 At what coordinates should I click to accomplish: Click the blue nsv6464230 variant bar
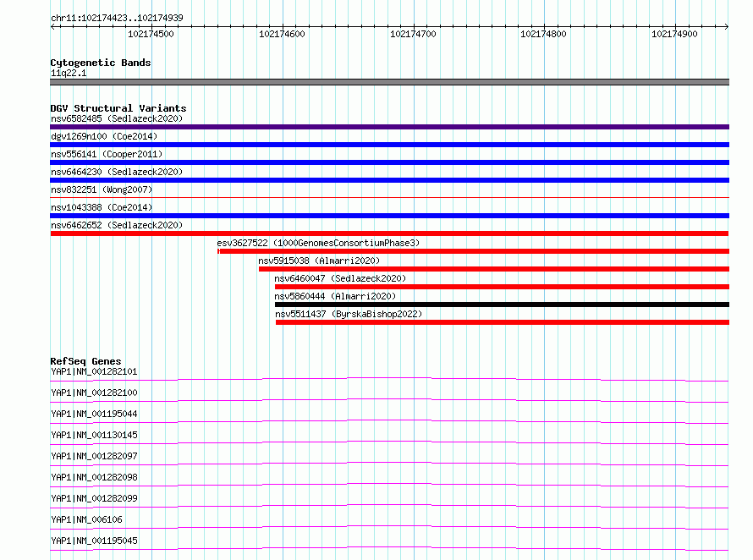pyautogui.click(x=389, y=180)
